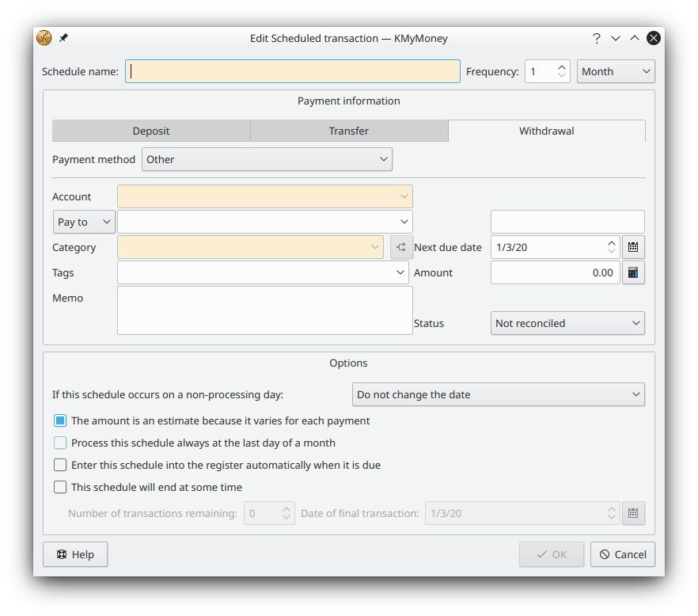Viewport: 698px width, 616px height.
Task: Click the question mark help icon in title bar
Action: [x=597, y=38]
